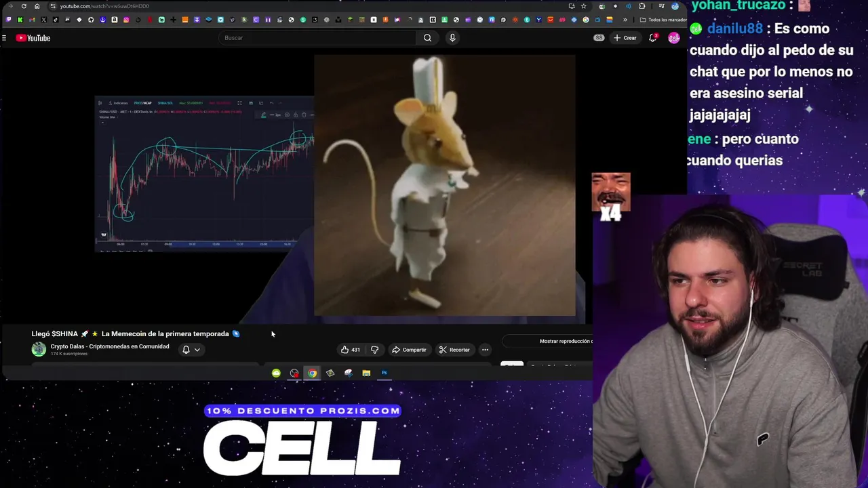Show more bookmarks with the overflow chevron
The width and height of the screenshot is (868, 488).
click(x=625, y=20)
